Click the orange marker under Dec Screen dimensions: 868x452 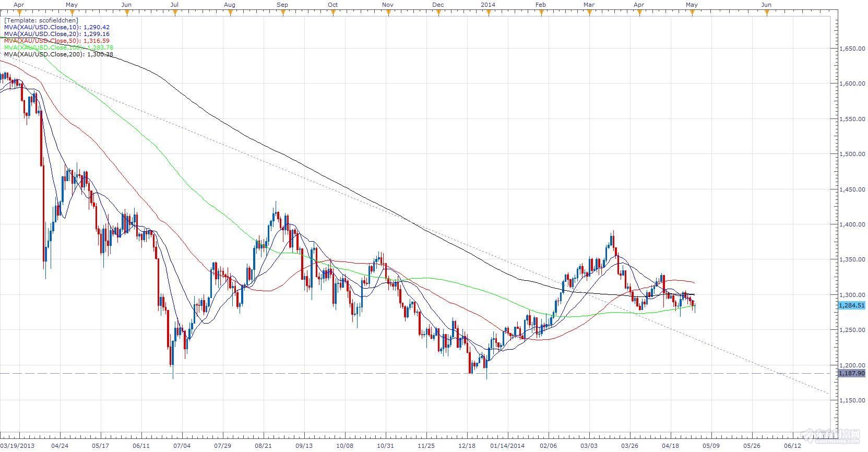click(x=438, y=13)
